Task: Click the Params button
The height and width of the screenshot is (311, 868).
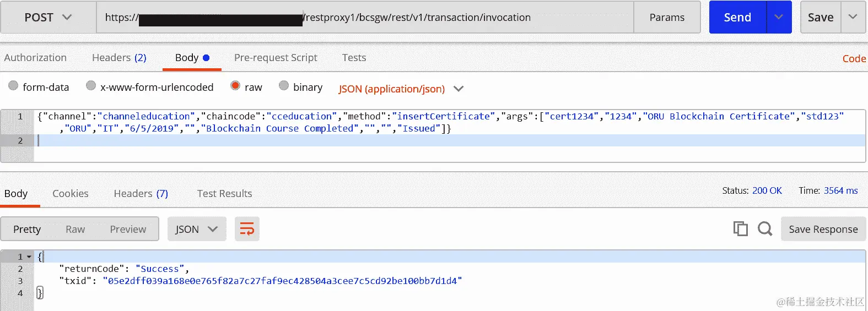Action: click(x=667, y=17)
